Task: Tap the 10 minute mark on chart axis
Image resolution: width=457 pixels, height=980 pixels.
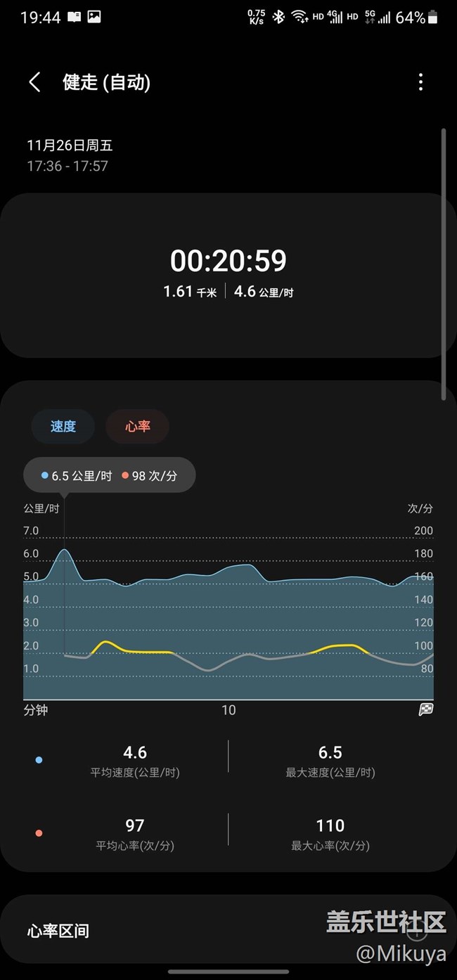Action: click(x=228, y=710)
